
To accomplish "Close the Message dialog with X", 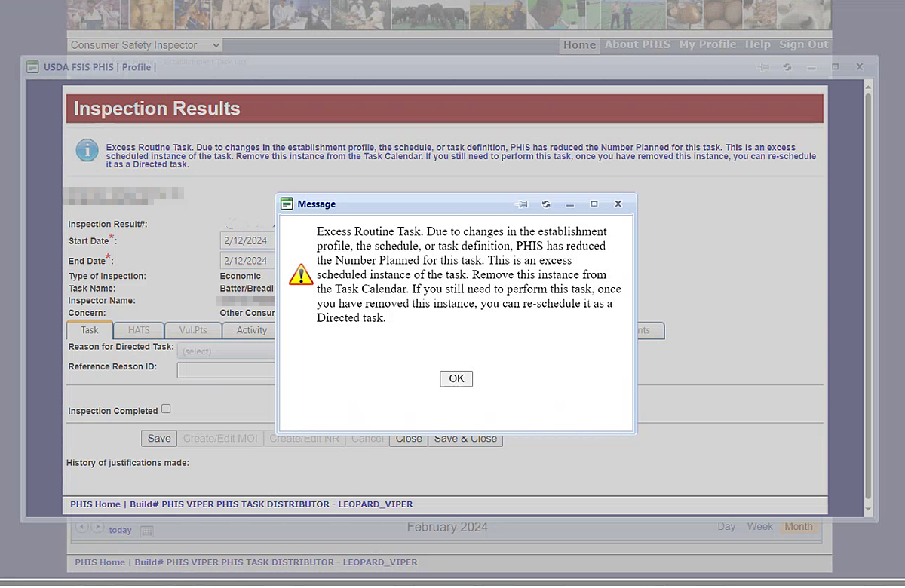I will (x=618, y=204).
